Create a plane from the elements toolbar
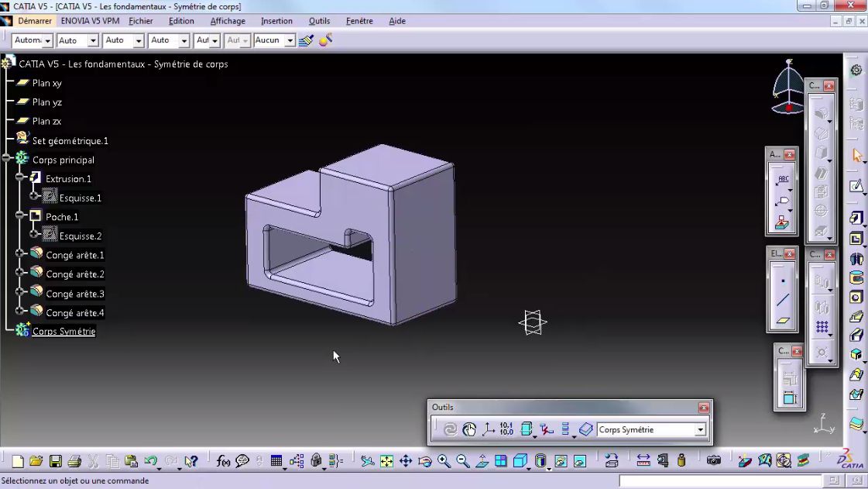The height and width of the screenshot is (489, 868). [783, 320]
